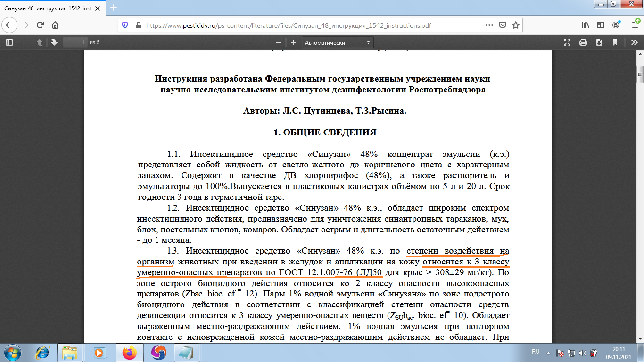Viewport: 644px width, 362px height.
Task: Open Firefox from the taskbar
Action: [130, 353]
